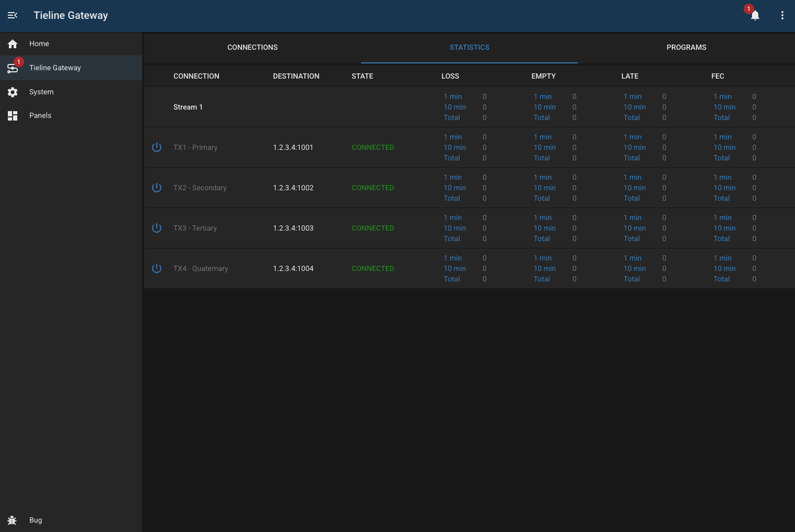Viewport: 795px width, 532px height.
Task: Click the Total link under the EMPTY column
Action: point(541,117)
